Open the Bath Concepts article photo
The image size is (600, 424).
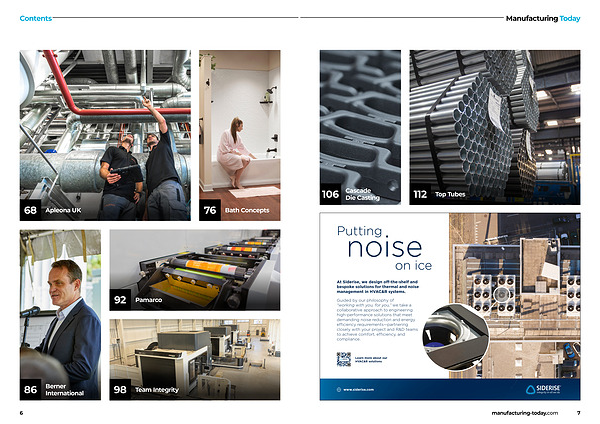[240, 130]
